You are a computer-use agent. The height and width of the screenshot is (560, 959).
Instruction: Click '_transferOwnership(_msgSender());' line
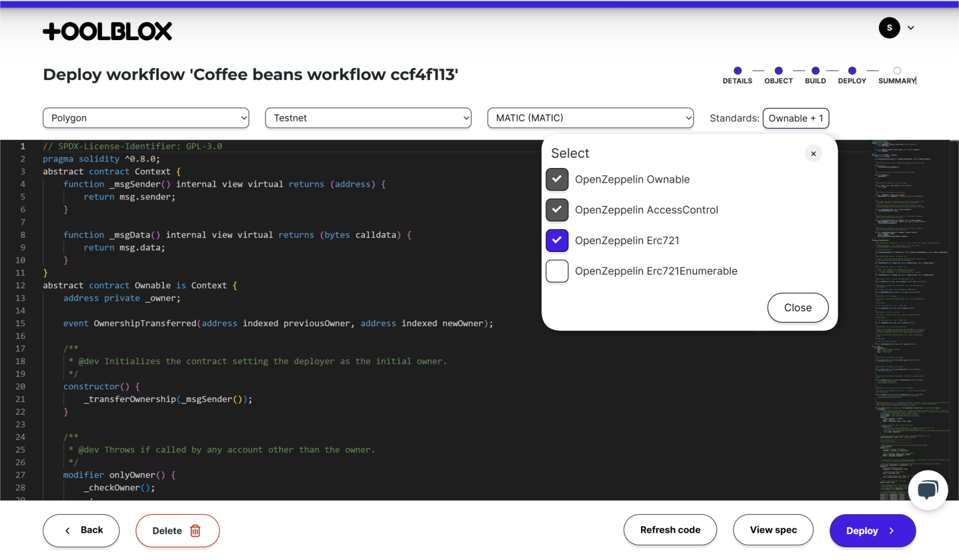(168, 399)
